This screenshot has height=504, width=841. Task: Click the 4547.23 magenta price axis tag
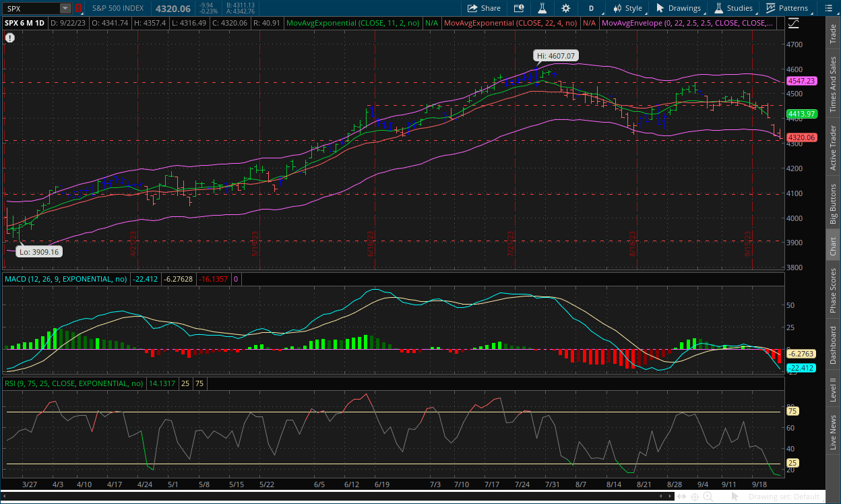(802, 80)
